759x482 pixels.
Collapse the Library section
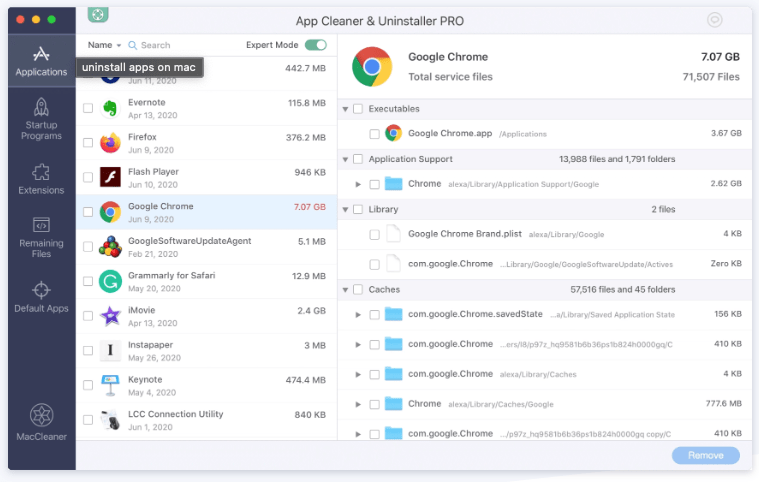point(345,210)
